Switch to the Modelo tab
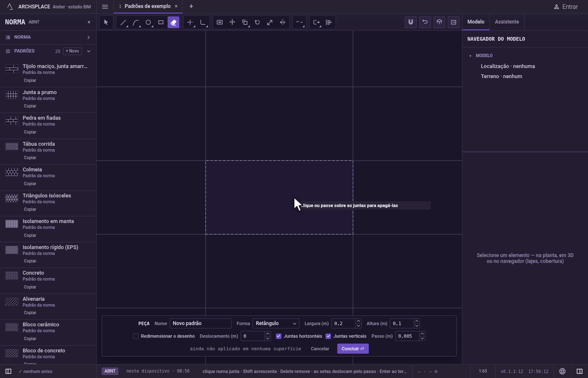Viewport: 588px width, 378px height. pyautogui.click(x=476, y=22)
